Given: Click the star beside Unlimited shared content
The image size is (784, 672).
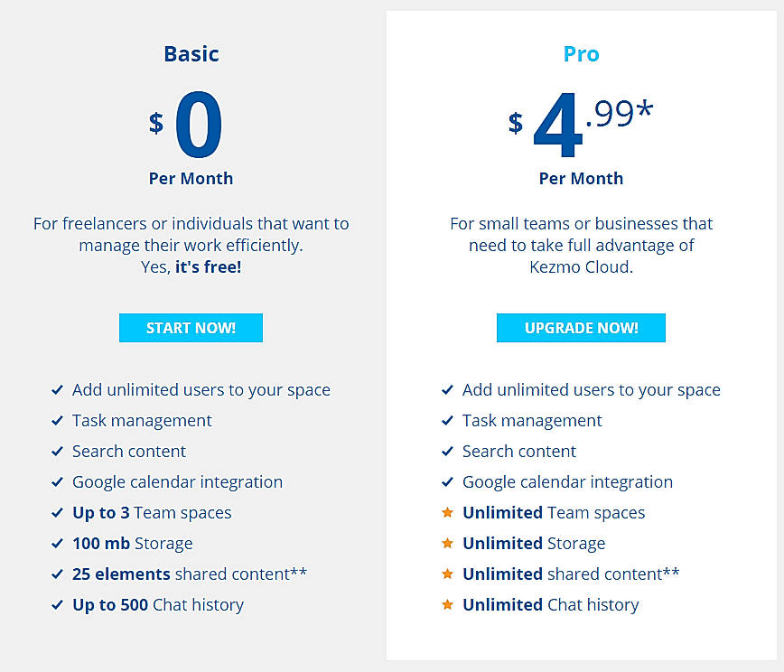Looking at the screenshot, I should pos(447,574).
